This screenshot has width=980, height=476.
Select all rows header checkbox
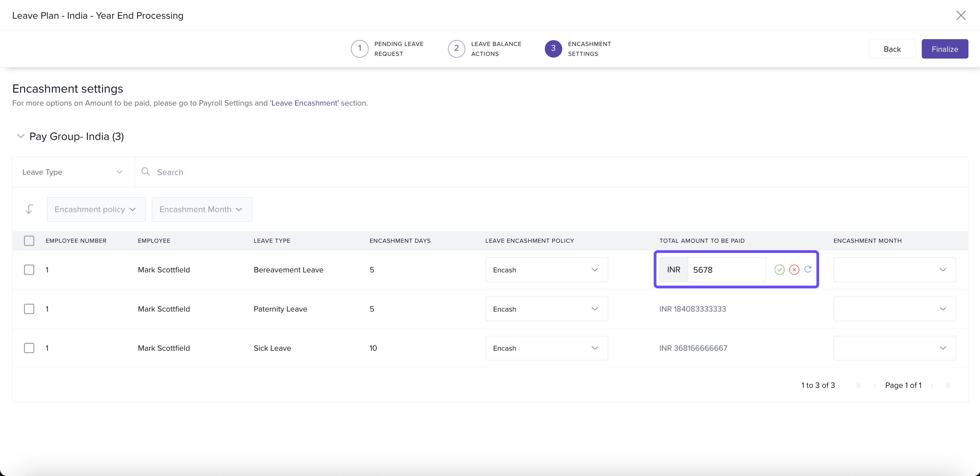pyautogui.click(x=29, y=240)
